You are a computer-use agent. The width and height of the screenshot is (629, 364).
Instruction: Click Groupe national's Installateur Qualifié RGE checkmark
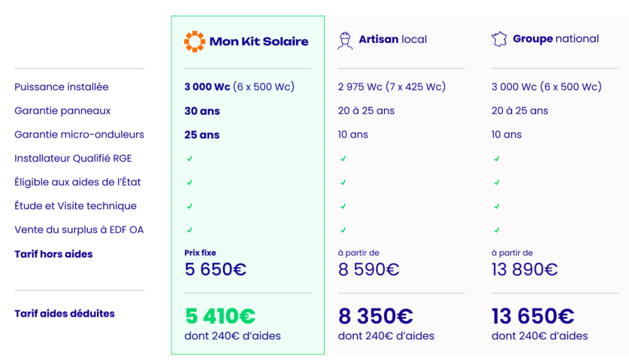[496, 158]
